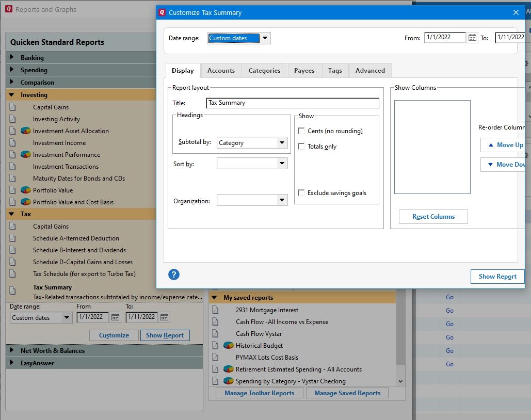Open From calendar picker in Reports and Graphs
Viewport: 531px width, 420px height.
[x=115, y=317]
